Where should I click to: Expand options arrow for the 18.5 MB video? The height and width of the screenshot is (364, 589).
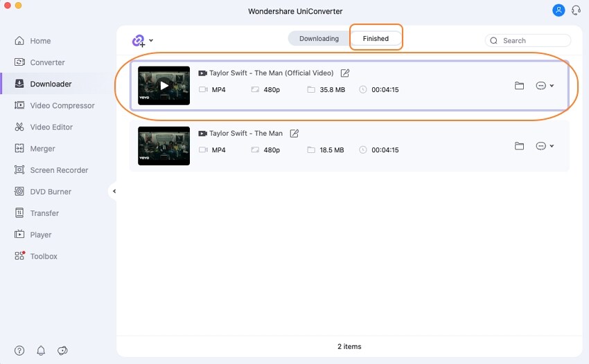coord(552,145)
